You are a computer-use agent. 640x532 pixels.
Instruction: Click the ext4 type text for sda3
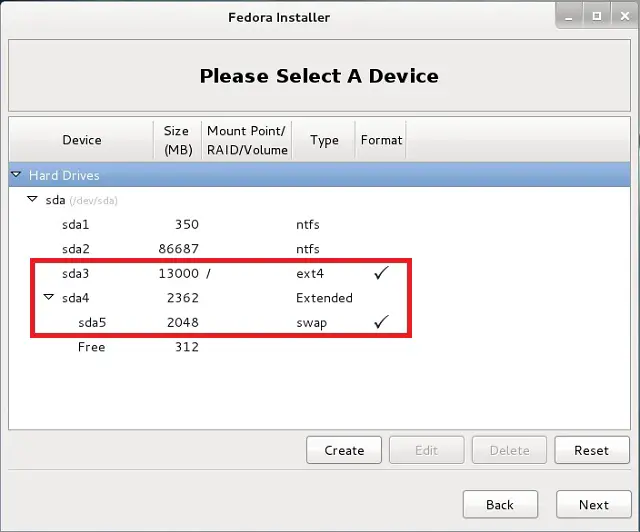pos(310,273)
